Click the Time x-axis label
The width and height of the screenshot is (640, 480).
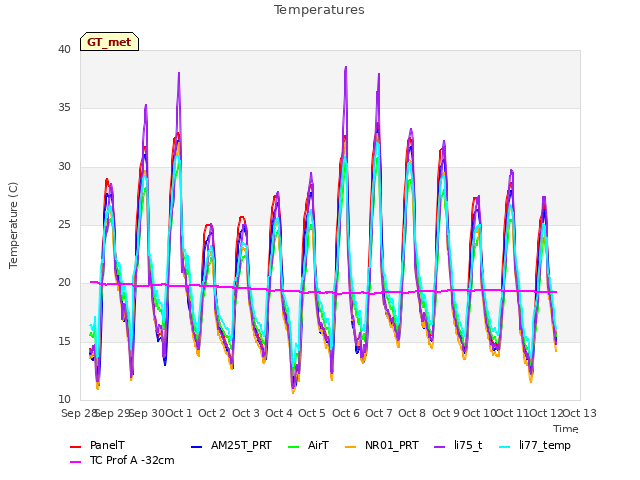[566, 429]
